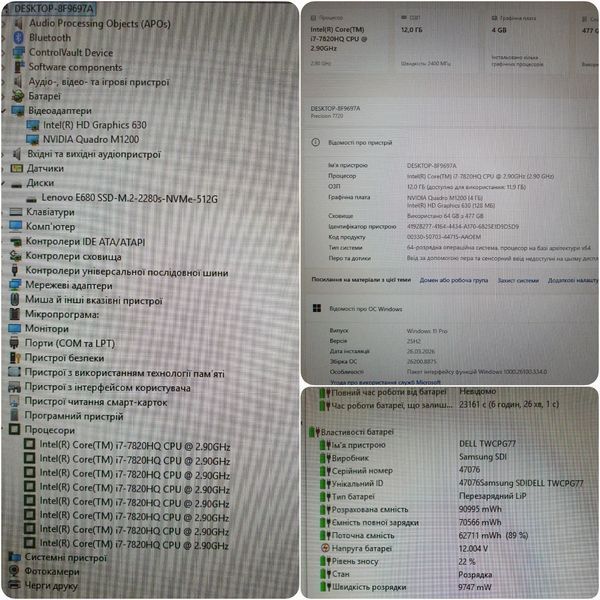Click the Клавіатури keyboard icon
This screenshot has width=600, height=600.
[x=16, y=212]
